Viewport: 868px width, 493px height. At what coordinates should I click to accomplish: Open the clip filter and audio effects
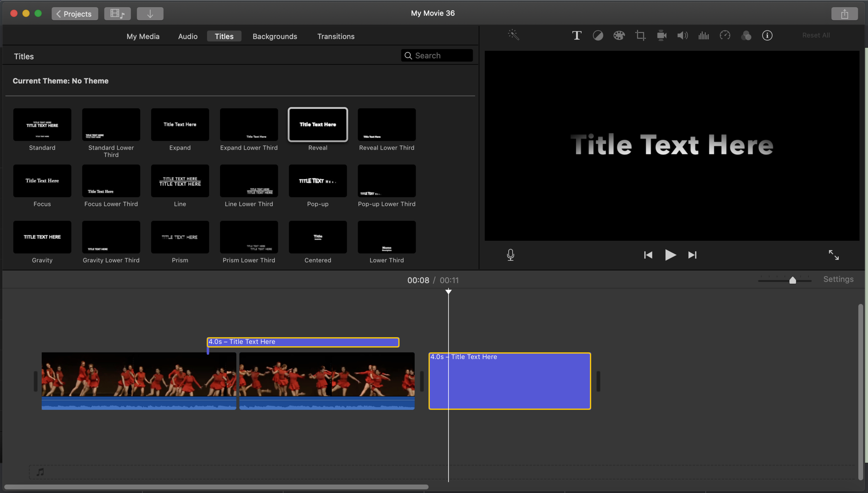coord(746,35)
